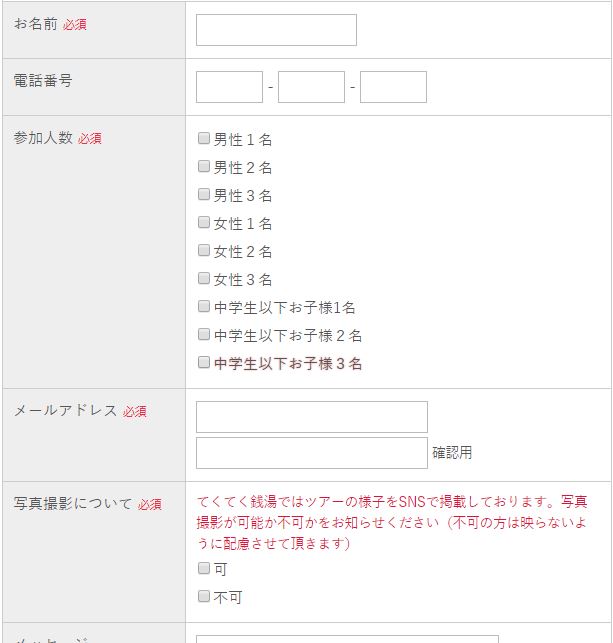Select the 女性１名 checkbox
Screen dimensions: 613x643
coord(204,223)
